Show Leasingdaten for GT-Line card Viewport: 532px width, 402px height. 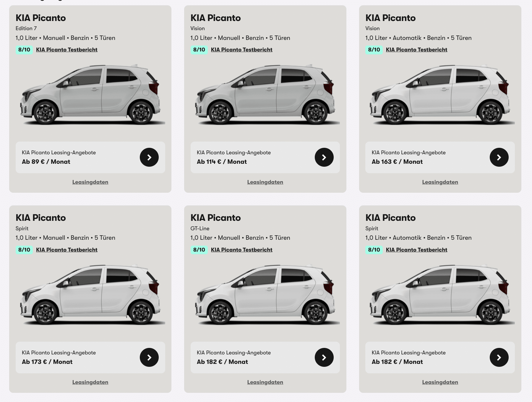click(x=265, y=382)
